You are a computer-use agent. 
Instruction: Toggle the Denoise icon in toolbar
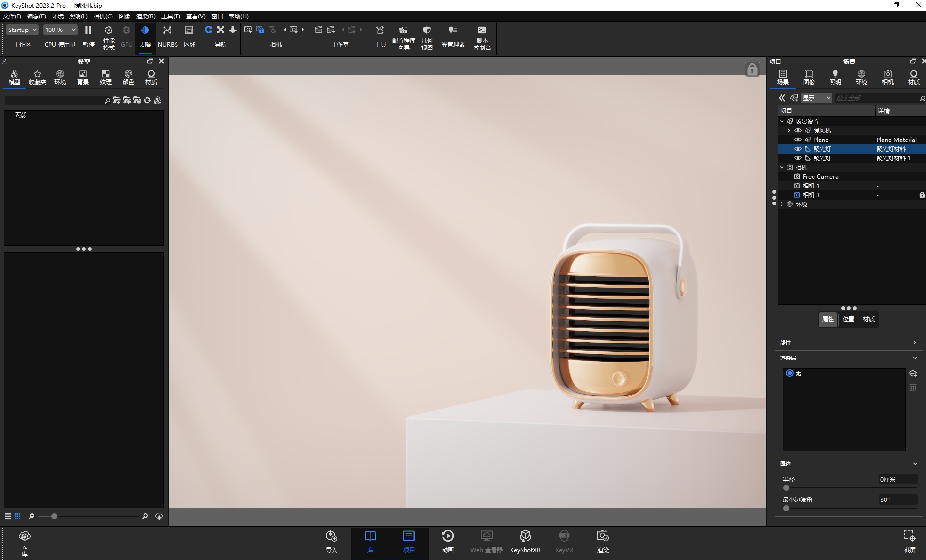144,31
